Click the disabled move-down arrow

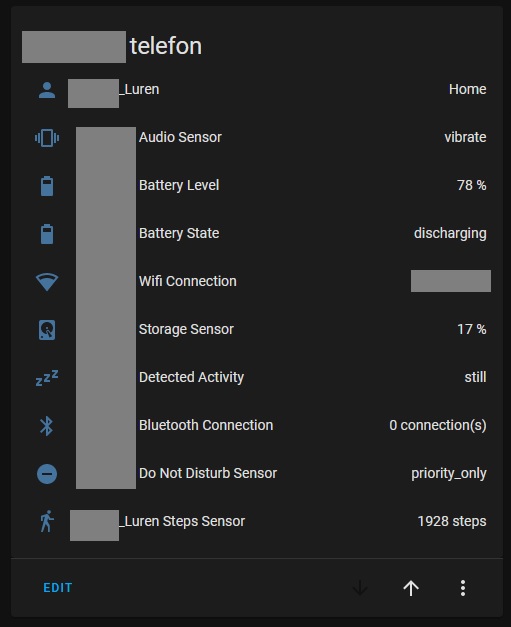click(x=360, y=588)
